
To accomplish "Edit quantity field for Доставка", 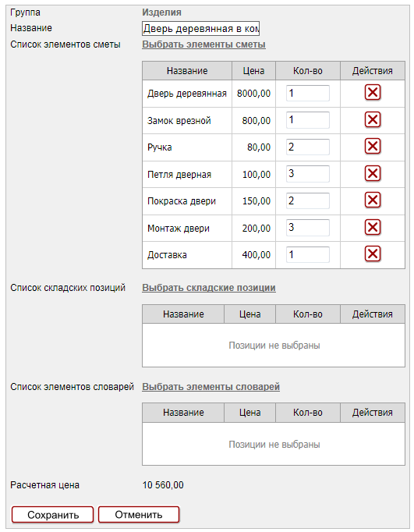I will (x=307, y=254).
